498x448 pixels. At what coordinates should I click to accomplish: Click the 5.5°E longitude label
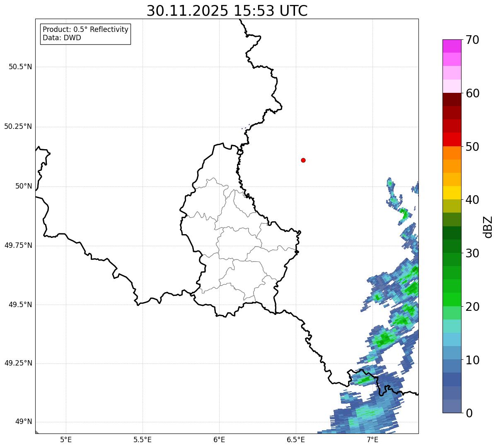click(143, 439)
